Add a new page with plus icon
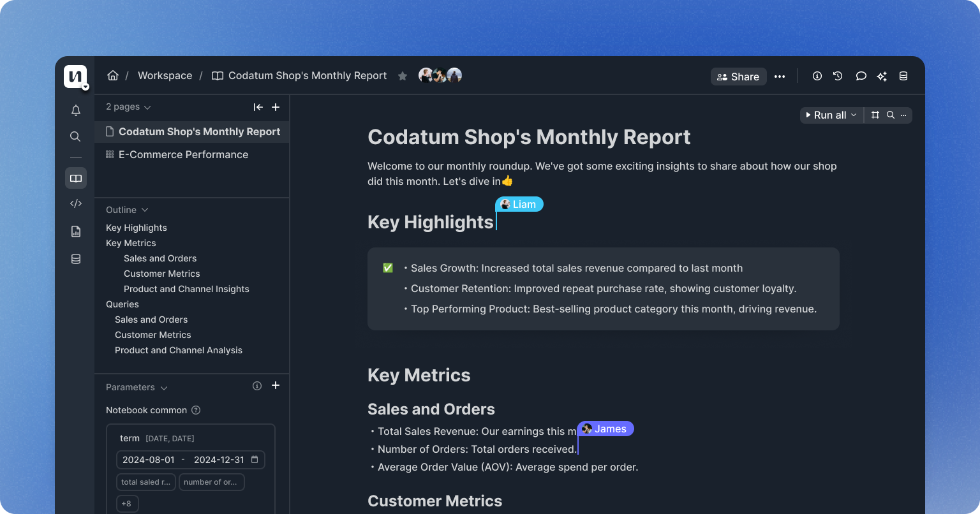The image size is (980, 514). [x=276, y=107]
